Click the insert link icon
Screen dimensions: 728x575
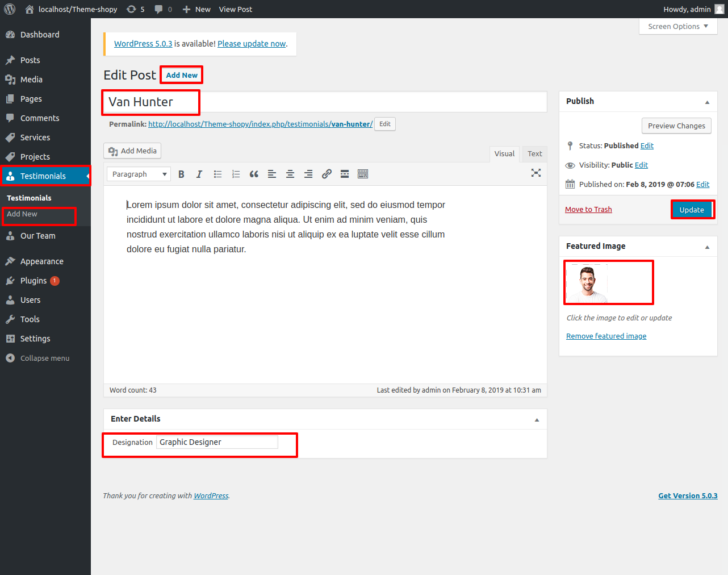coord(327,174)
